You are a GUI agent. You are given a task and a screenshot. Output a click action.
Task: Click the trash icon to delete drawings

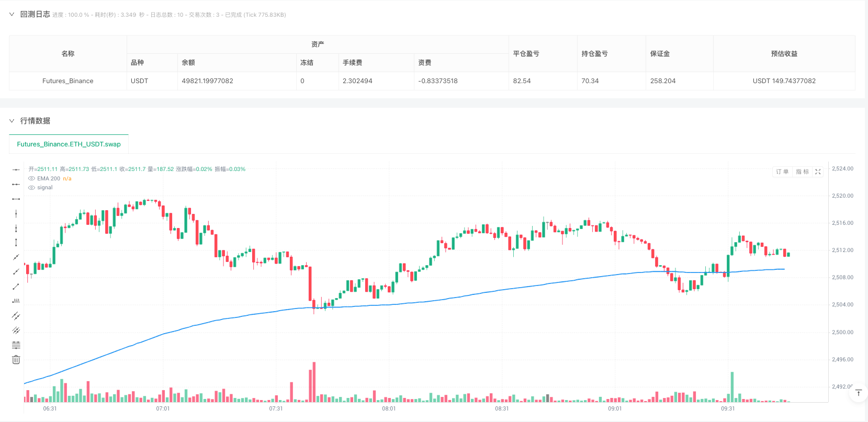pyautogui.click(x=16, y=360)
